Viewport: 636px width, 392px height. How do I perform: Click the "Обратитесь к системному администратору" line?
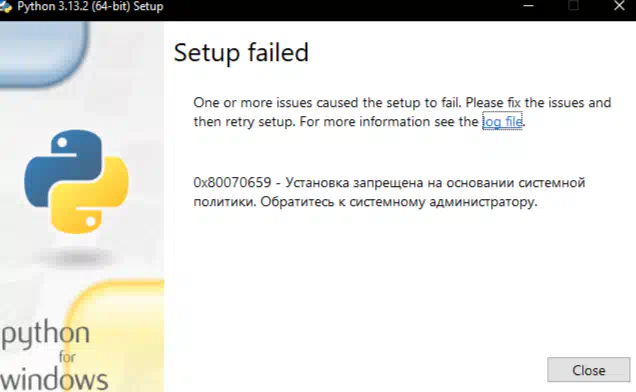click(x=399, y=202)
